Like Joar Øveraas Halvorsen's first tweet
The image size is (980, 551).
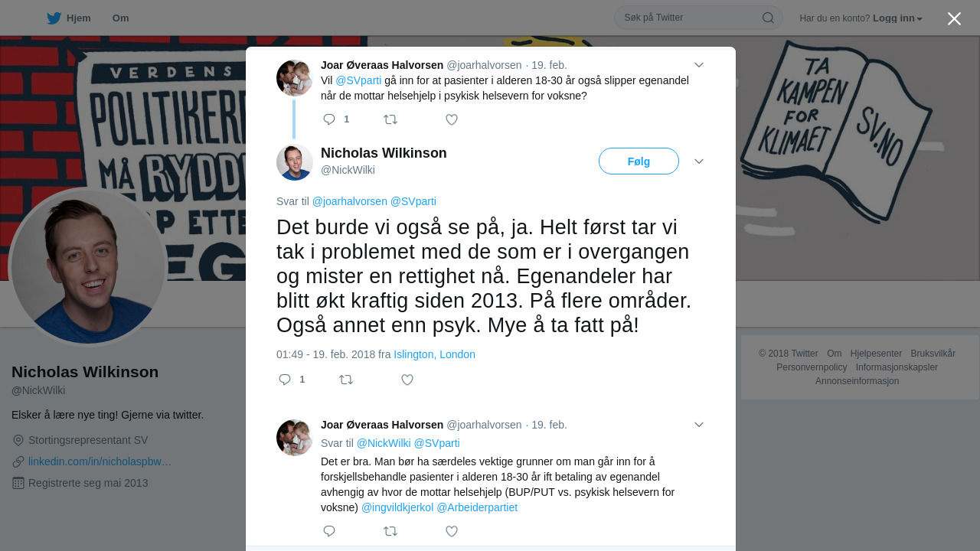click(x=452, y=119)
